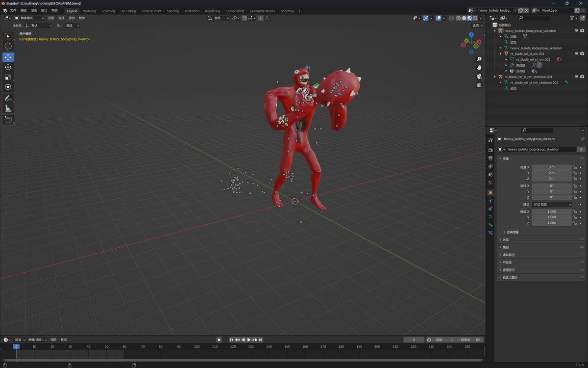Play the animation forward
Screen dimensions: 588x368
(x=249, y=340)
